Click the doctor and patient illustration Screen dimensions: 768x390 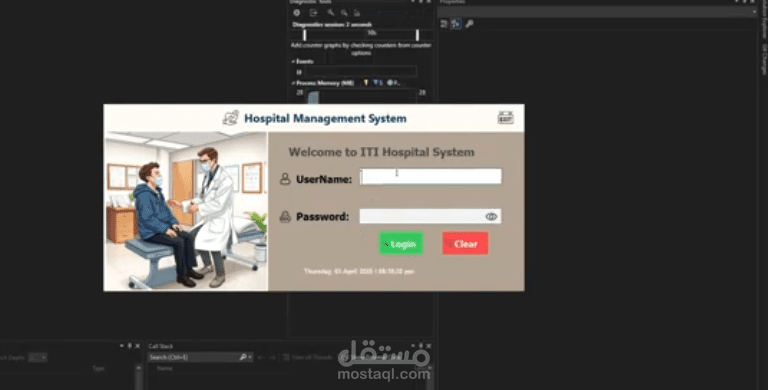tap(186, 211)
